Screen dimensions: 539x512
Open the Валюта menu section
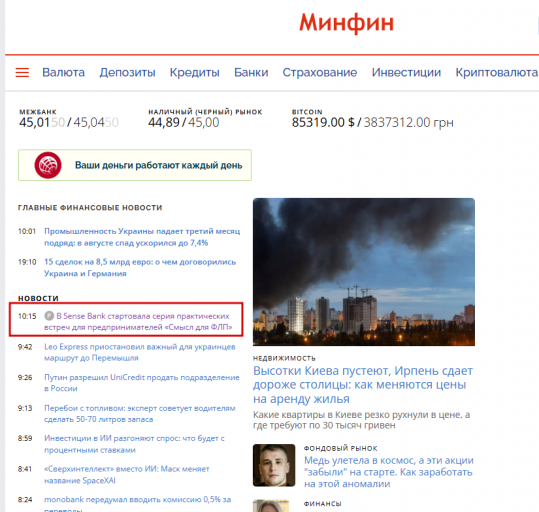[63, 72]
